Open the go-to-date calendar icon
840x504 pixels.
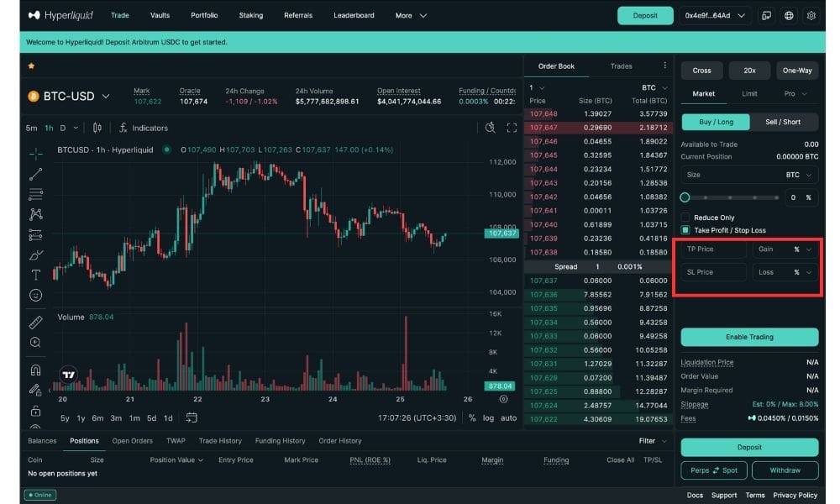tap(192, 417)
